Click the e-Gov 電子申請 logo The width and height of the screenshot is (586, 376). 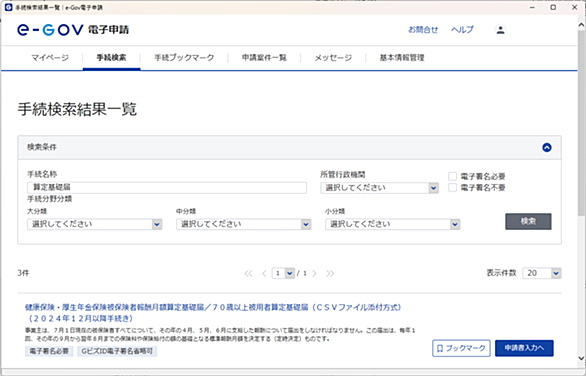coord(73,30)
